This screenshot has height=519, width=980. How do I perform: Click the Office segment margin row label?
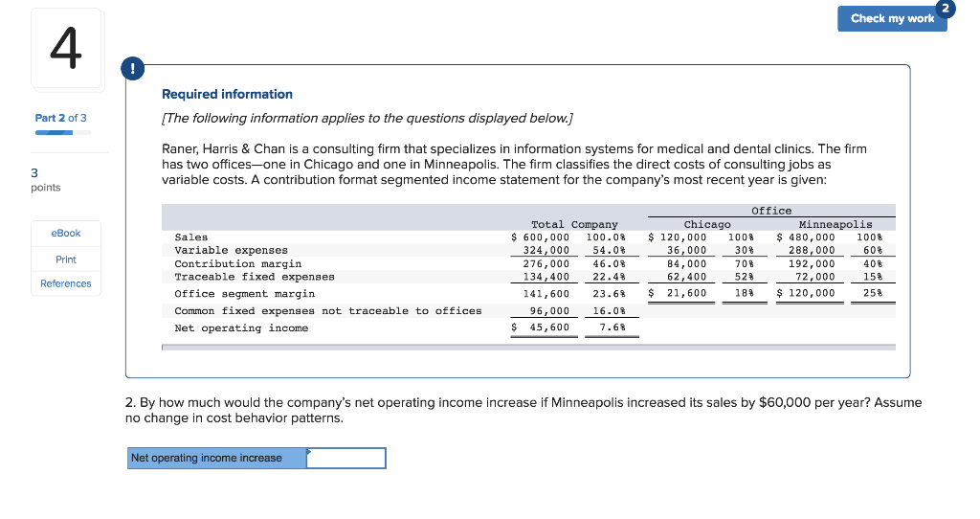[x=245, y=293]
